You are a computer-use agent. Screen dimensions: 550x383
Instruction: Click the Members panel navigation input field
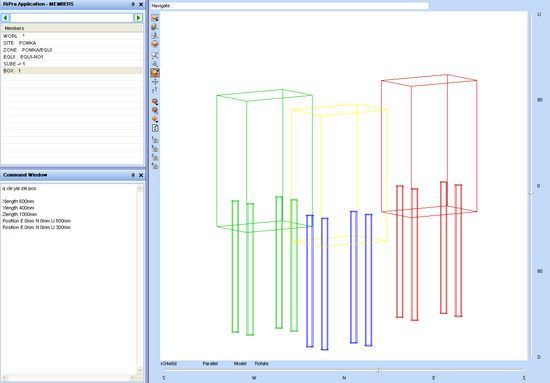coord(72,18)
